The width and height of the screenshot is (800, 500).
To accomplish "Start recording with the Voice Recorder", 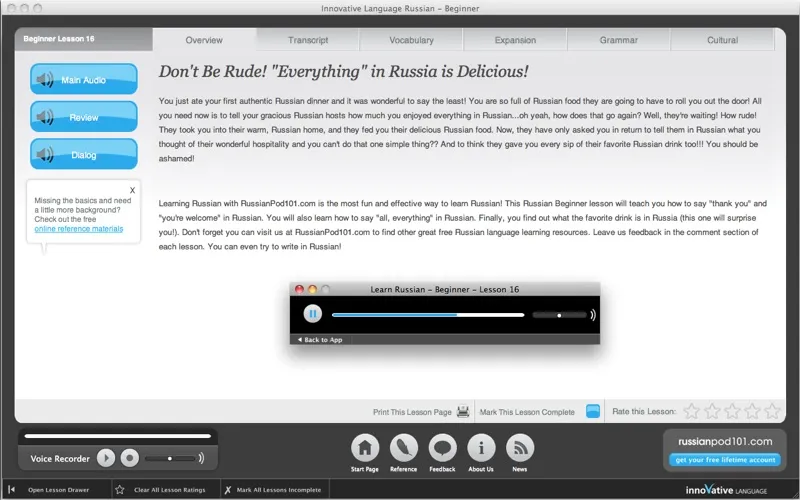I will [x=129, y=458].
